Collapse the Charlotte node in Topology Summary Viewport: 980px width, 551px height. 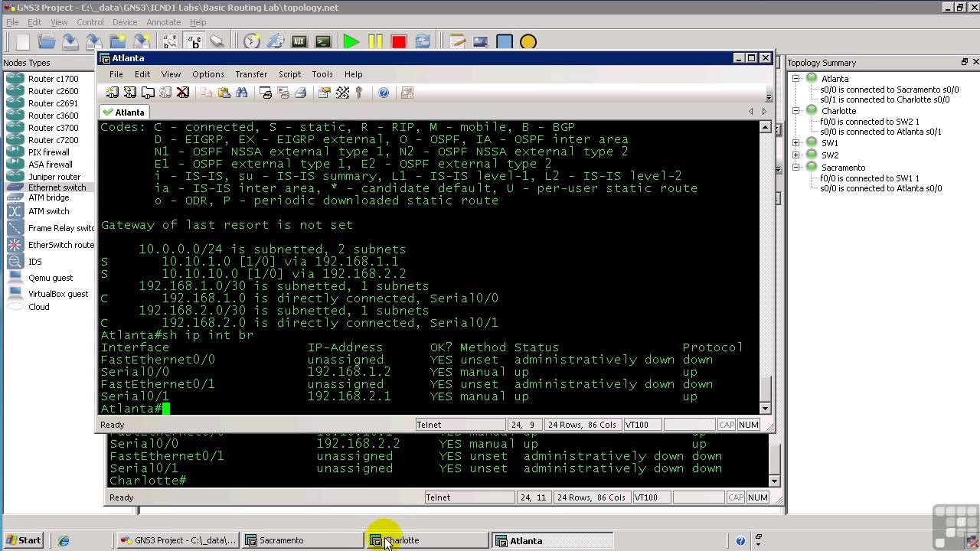pyautogui.click(x=796, y=110)
